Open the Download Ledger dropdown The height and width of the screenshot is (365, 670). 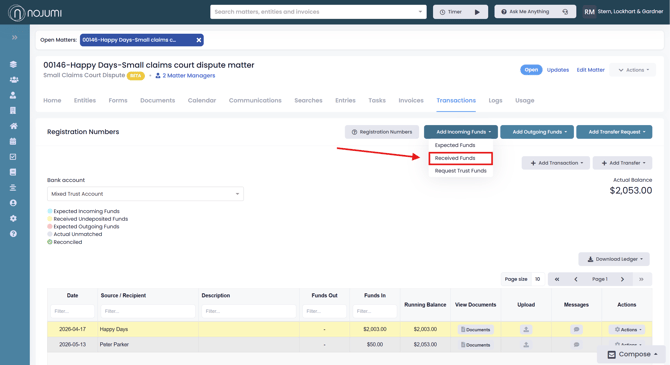click(614, 259)
